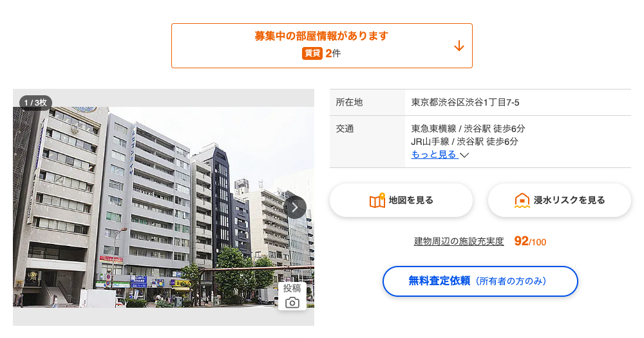
Task: Click the address 東京都渋谷区渋谷1丁目7-5
Action: click(466, 102)
